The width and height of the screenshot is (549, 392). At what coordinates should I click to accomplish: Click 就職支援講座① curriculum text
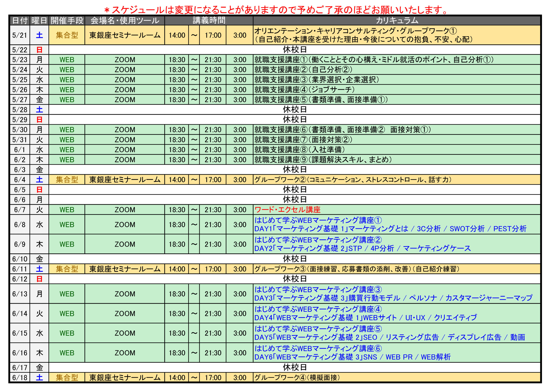pos(374,60)
